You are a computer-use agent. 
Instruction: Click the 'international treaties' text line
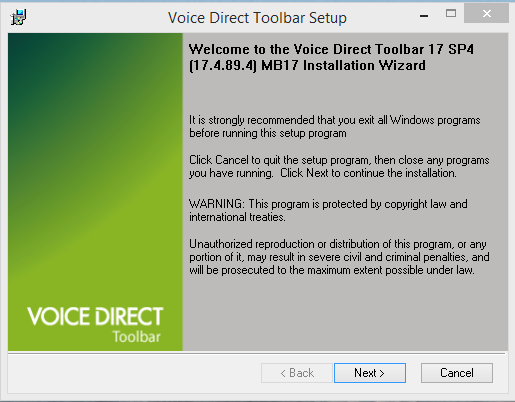(x=237, y=217)
